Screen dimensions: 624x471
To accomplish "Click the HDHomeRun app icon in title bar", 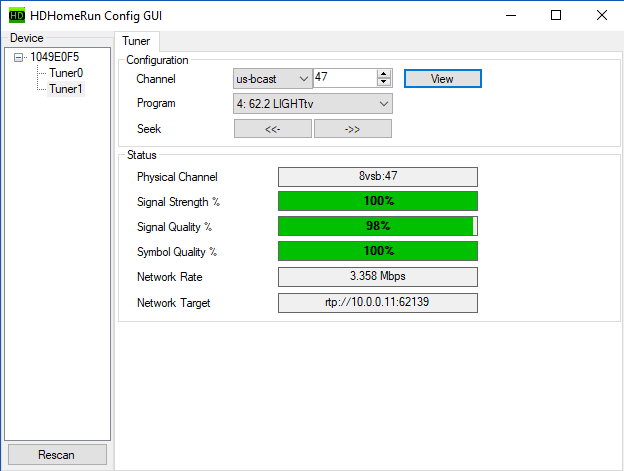I will point(17,16).
